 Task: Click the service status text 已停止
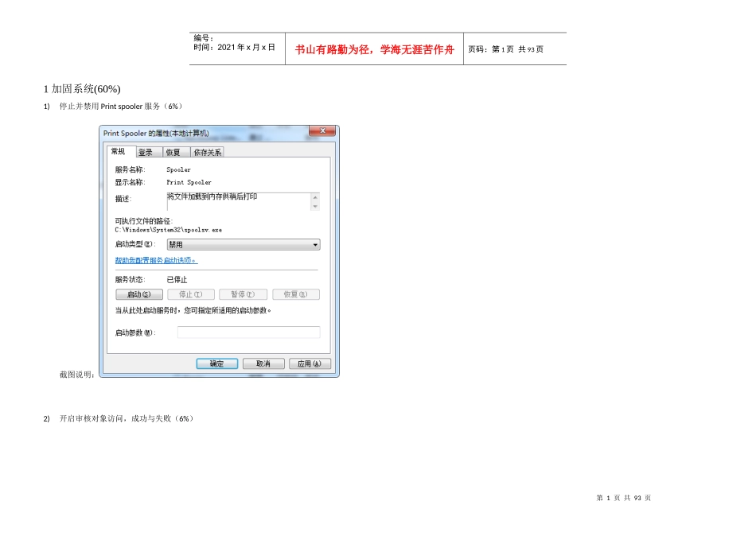pos(177,279)
